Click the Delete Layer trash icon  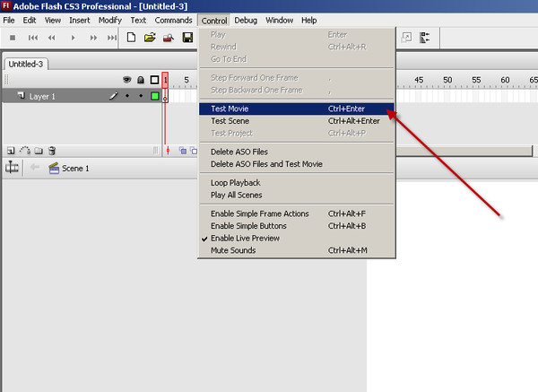pos(52,151)
